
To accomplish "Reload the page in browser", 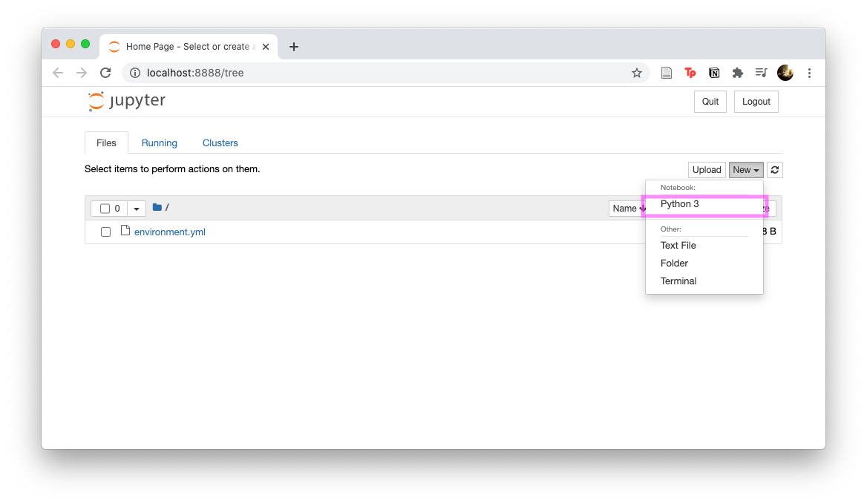I will pos(105,73).
